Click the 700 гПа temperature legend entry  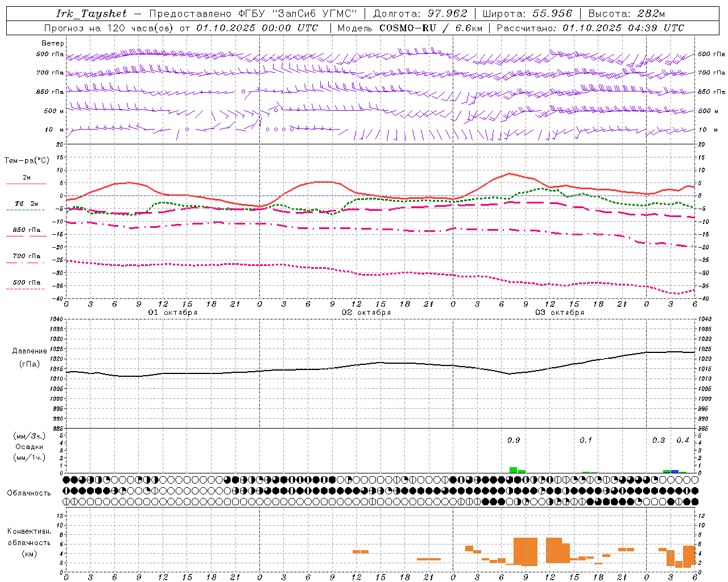[26, 256]
